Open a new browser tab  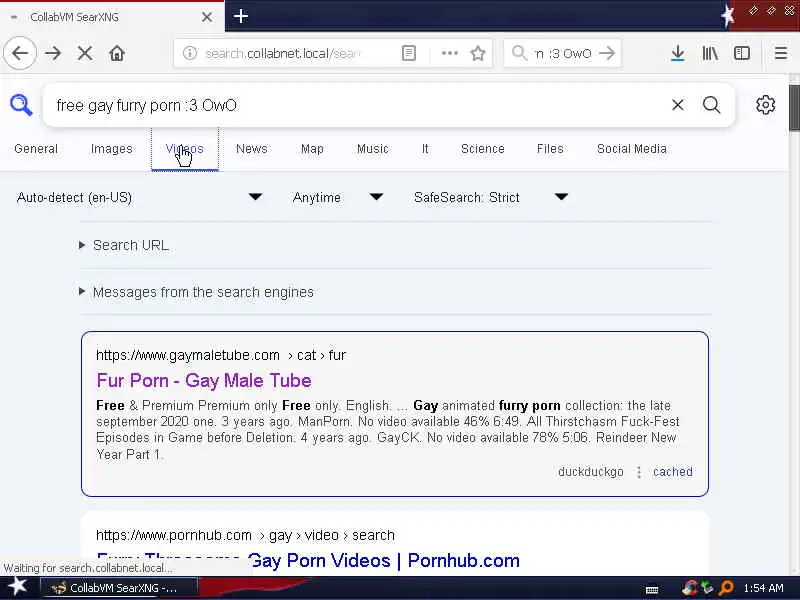[x=241, y=16]
